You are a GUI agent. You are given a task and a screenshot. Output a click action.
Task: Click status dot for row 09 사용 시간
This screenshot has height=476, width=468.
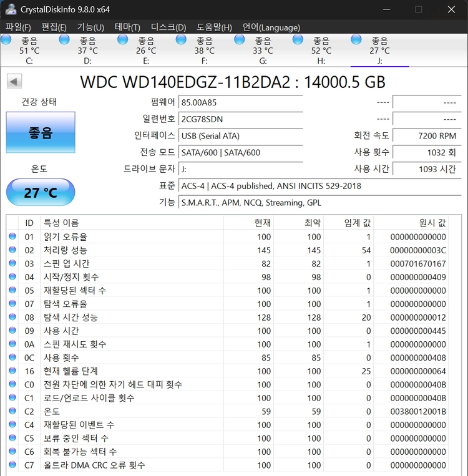pyautogui.click(x=12, y=330)
